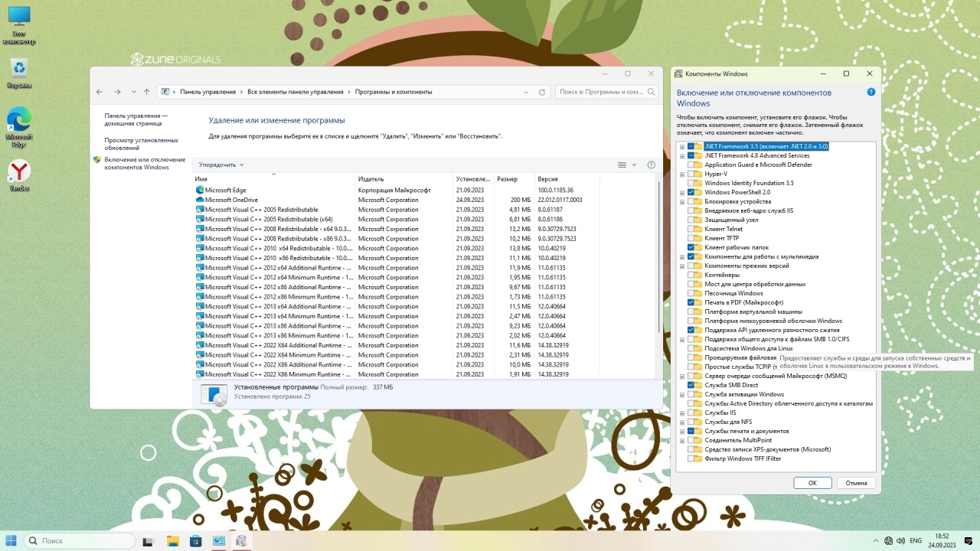Click the Windows Start button

pyautogui.click(x=11, y=541)
